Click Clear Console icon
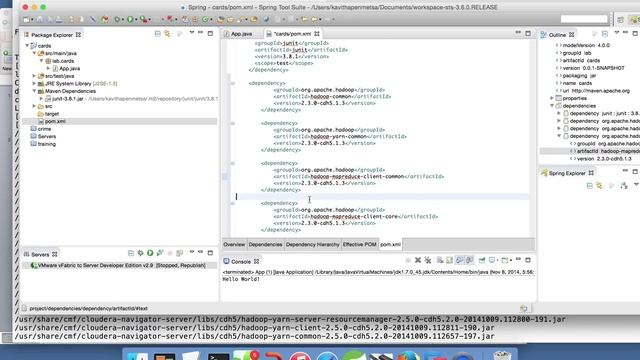This screenshot has width=640, height=360. [x=440, y=260]
